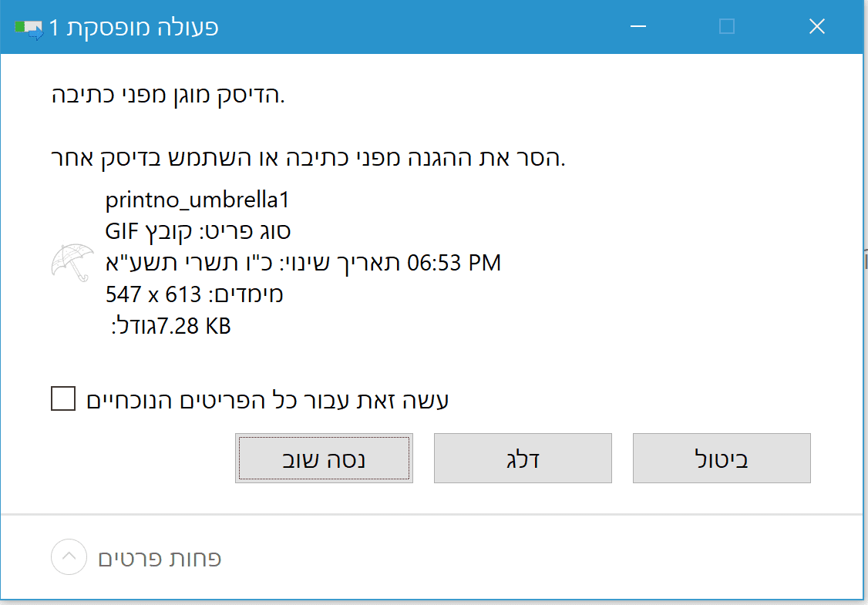The width and height of the screenshot is (868, 605).
Task: Click the 'סוג פריט: קובץ GIF' line
Action: point(198,231)
